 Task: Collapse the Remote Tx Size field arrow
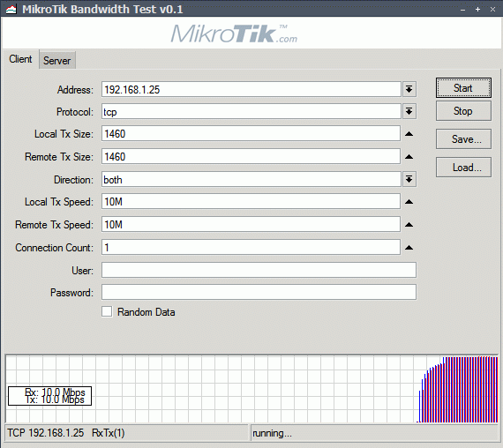point(409,157)
